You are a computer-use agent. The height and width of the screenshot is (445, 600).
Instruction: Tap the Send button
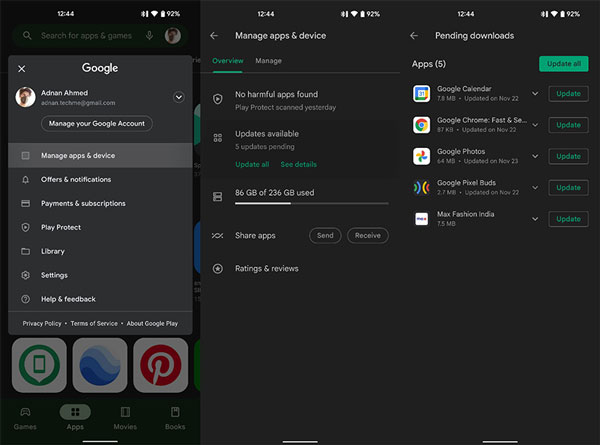[x=325, y=236]
